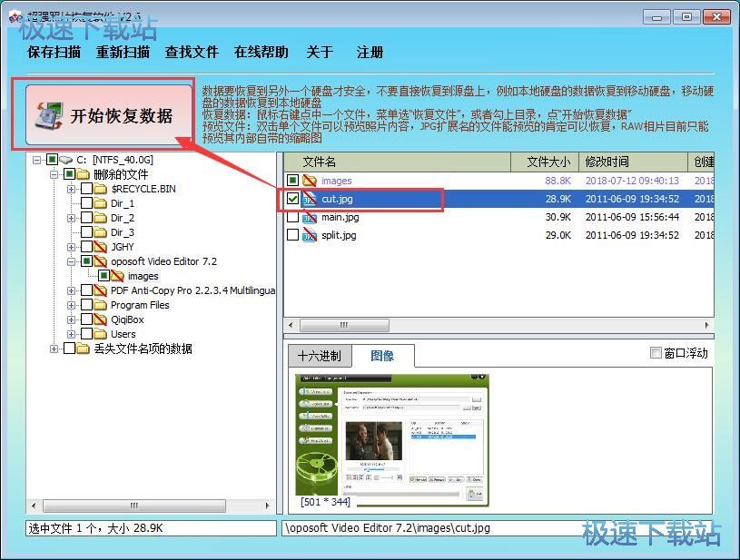Screen dimensions: 740x560
Task: Toggle the C: drive checkbox
Action: [53, 160]
